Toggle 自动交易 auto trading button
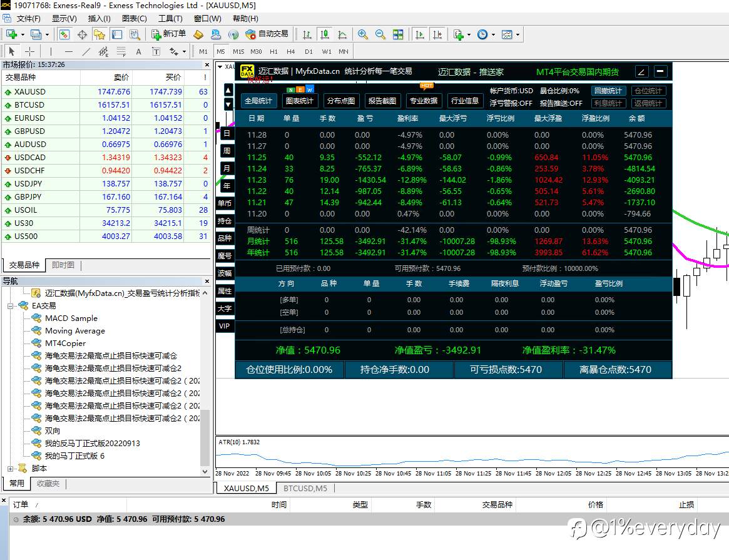Viewport: 729px width, 560px height. (267, 34)
